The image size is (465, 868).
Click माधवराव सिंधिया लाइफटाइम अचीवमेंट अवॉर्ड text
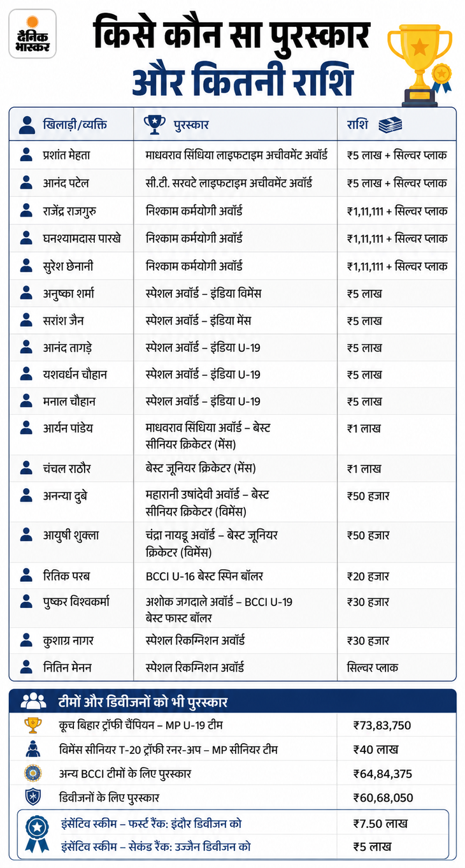tap(236, 155)
